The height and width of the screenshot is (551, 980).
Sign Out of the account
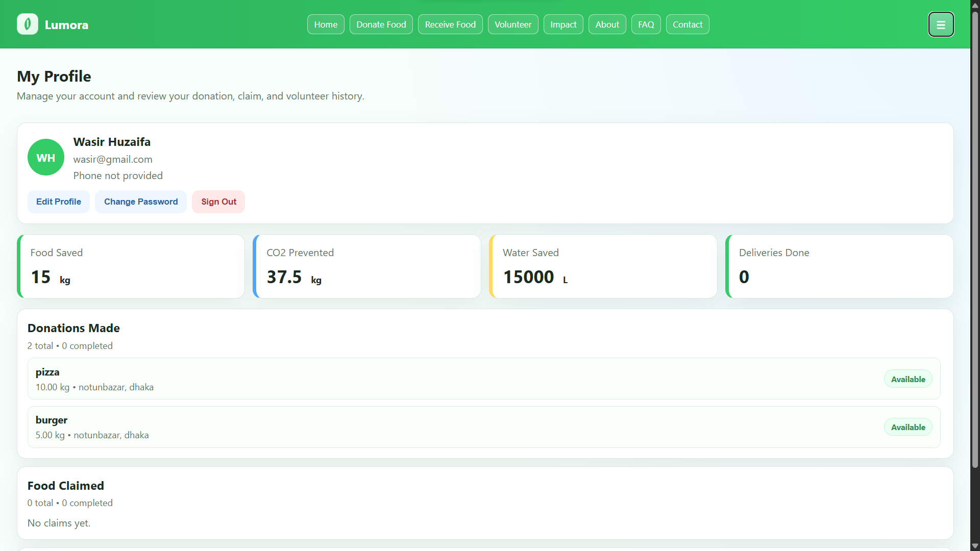(218, 202)
